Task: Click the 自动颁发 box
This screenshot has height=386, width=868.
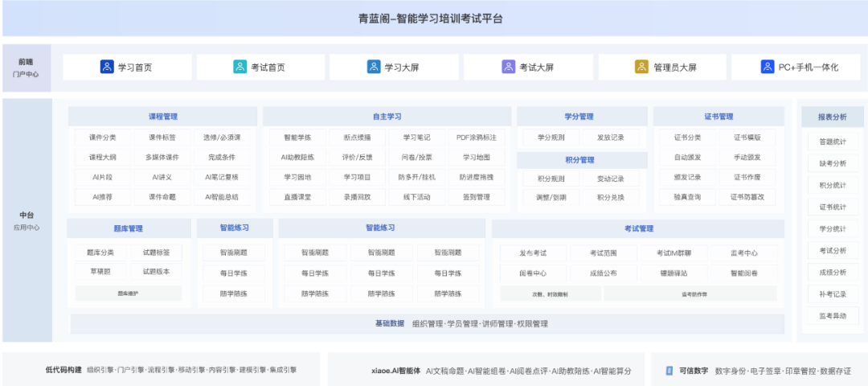Action: [687, 158]
